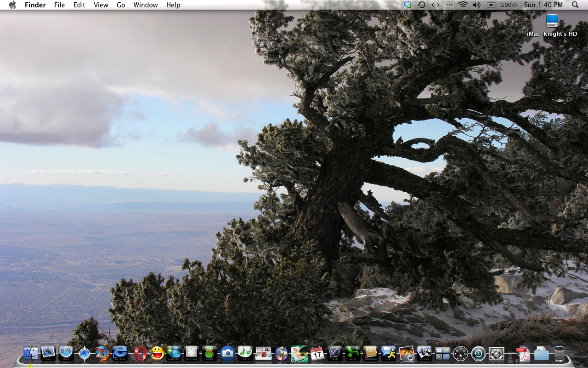The width and height of the screenshot is (588, 368).
Task: Open Spotlight search magnifier
Action: [x=575, y=5]
